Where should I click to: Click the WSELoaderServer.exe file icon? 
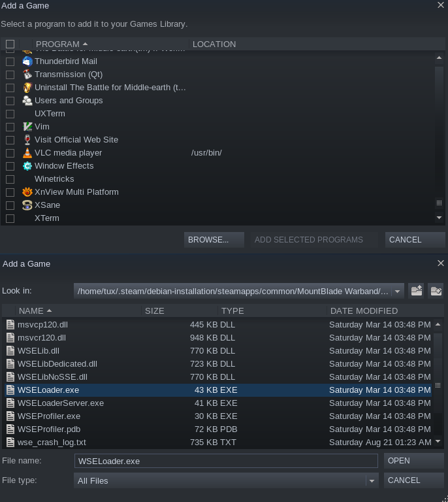(10, 403)
